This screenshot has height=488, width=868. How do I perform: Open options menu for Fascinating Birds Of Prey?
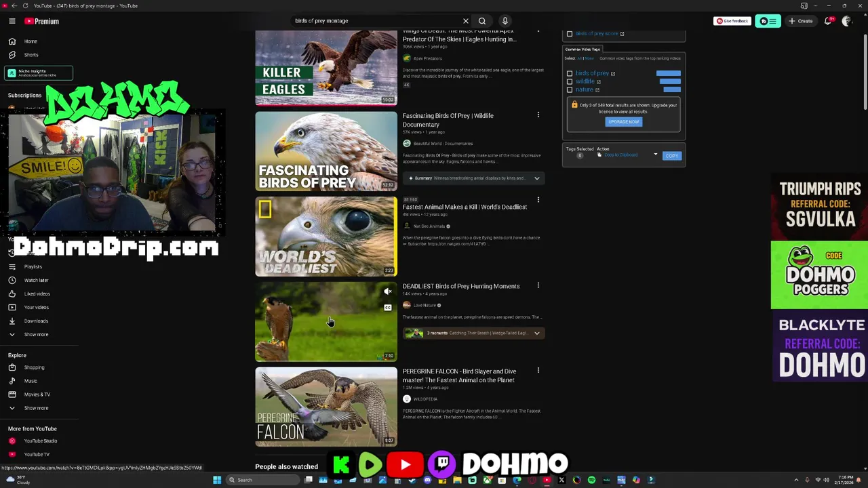coord(538,115)
